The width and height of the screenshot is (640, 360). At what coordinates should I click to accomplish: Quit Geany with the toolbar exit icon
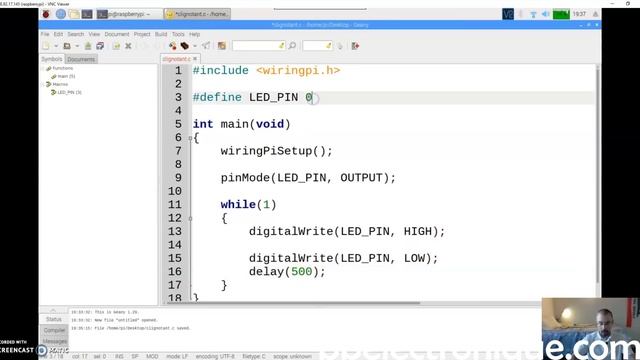(355, 46)
